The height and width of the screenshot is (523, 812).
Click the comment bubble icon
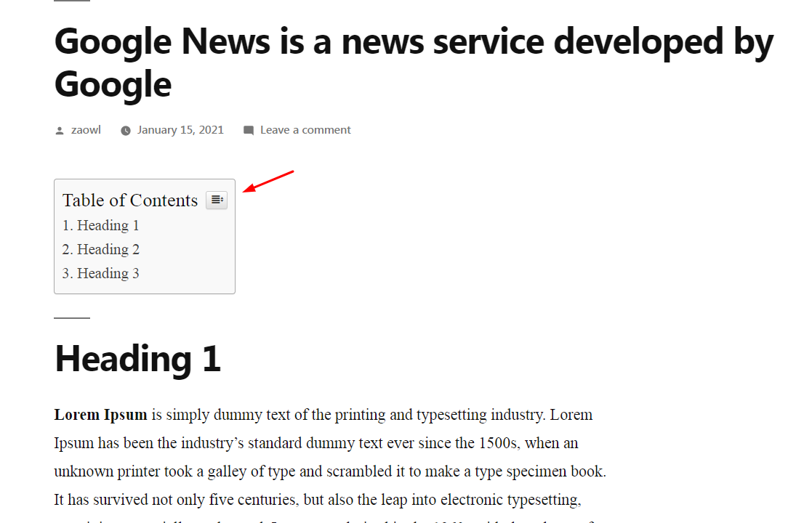[x=249, y=131]
